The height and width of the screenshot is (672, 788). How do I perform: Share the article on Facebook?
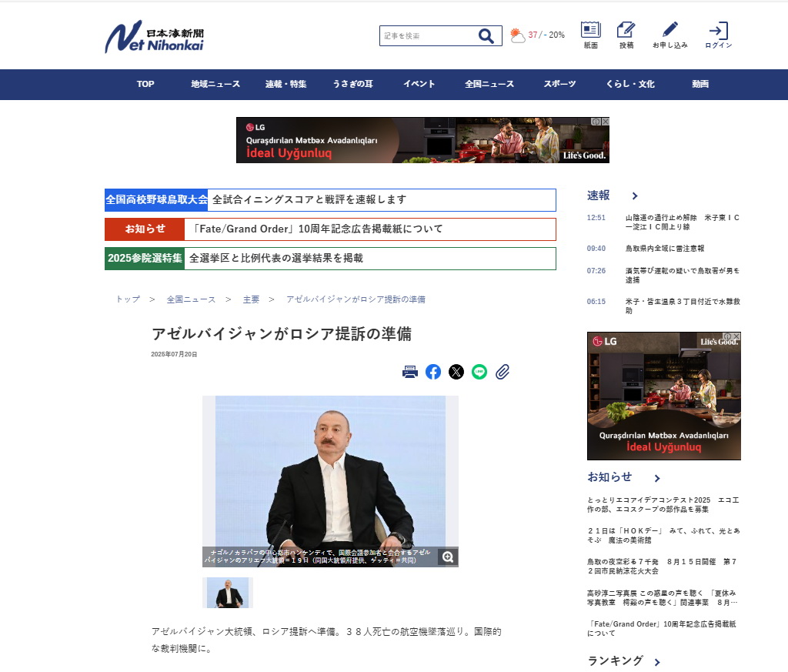(433, 373)
